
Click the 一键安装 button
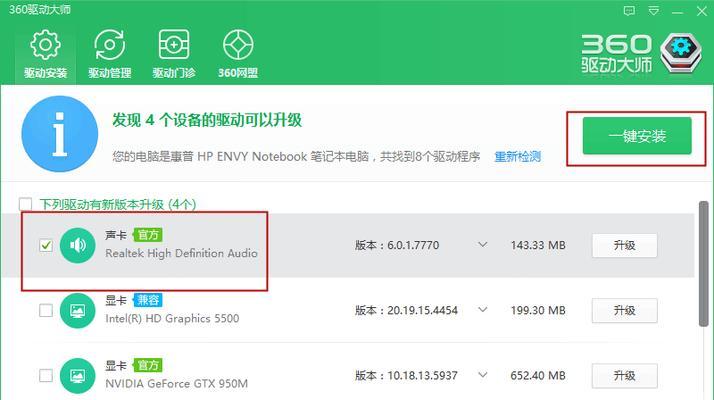[x=637, y=136]
